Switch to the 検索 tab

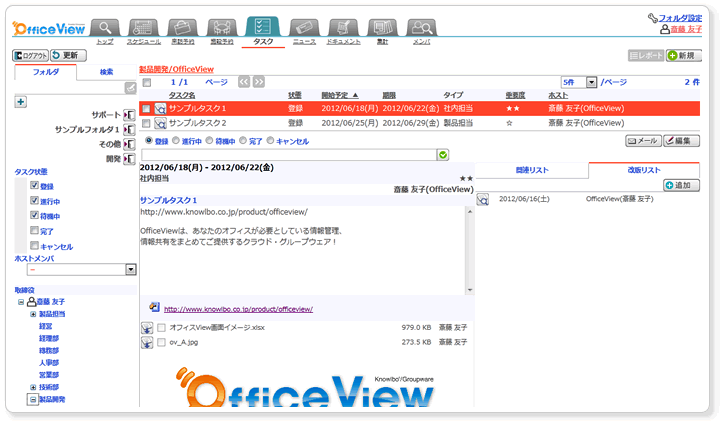[x=107, y=72]
